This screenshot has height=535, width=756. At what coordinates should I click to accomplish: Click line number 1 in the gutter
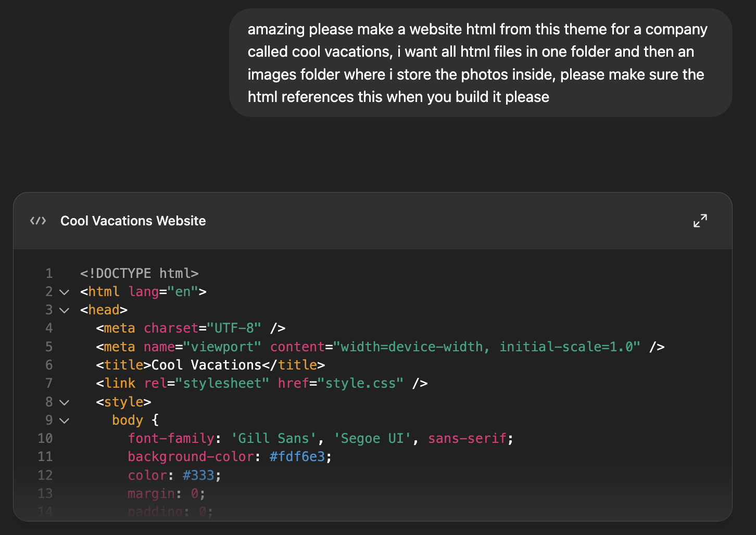[x=49, y=273]
